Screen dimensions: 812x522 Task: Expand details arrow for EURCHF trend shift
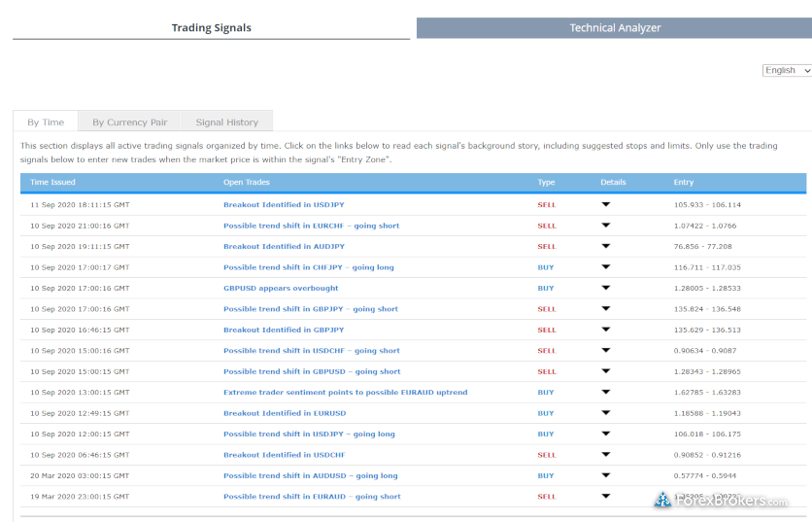pyautogui.click(x=605, y=226)
